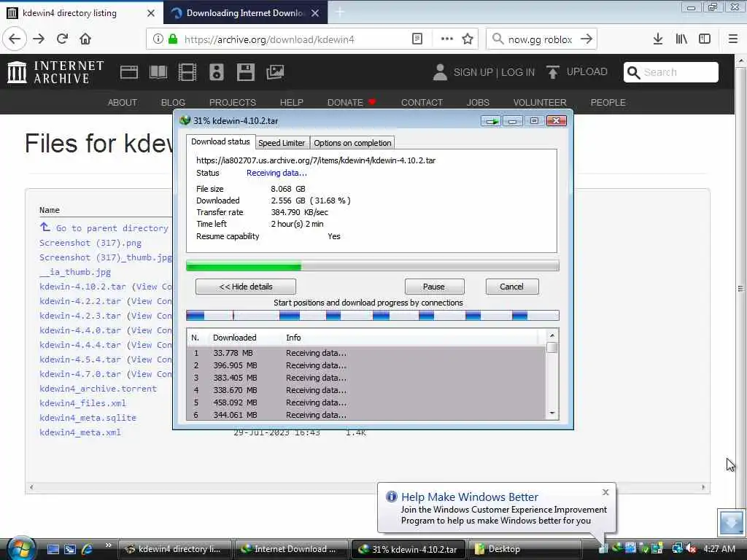Open PROJECTS menu item
747x560 pixels.
coord(233,102)
